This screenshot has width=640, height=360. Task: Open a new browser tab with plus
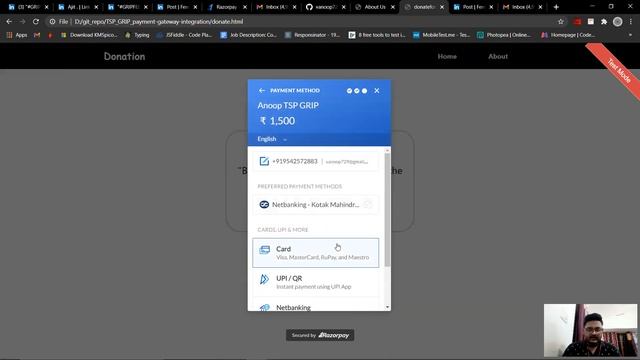pos(556,7)
